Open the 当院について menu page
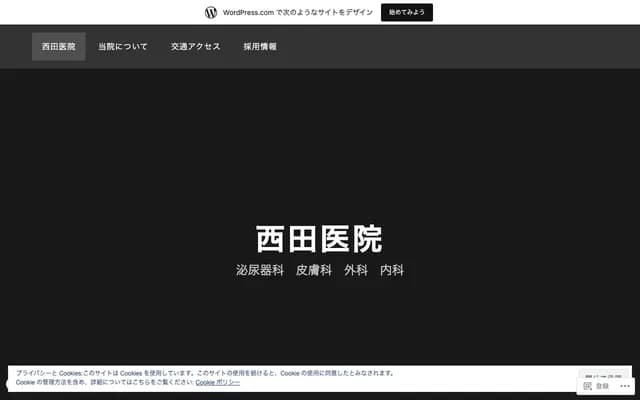The width and height of the screenshot is (640, 400). 123,47
